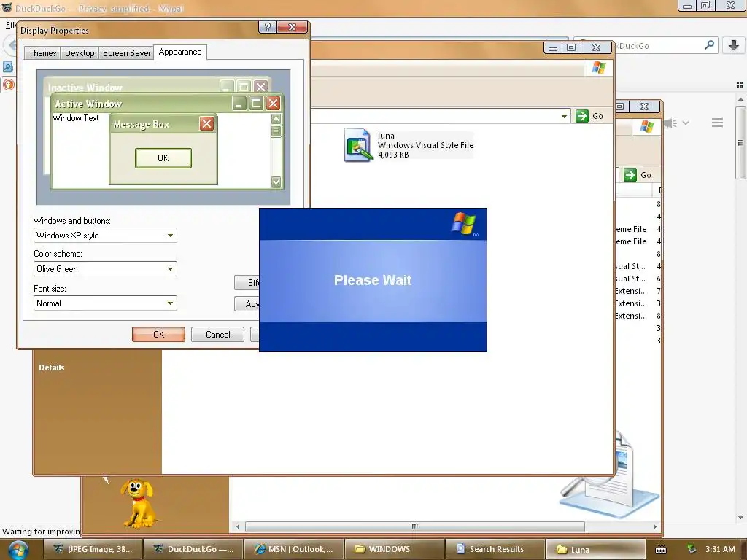Click the Please Wait Windows logo

(463, 224)
